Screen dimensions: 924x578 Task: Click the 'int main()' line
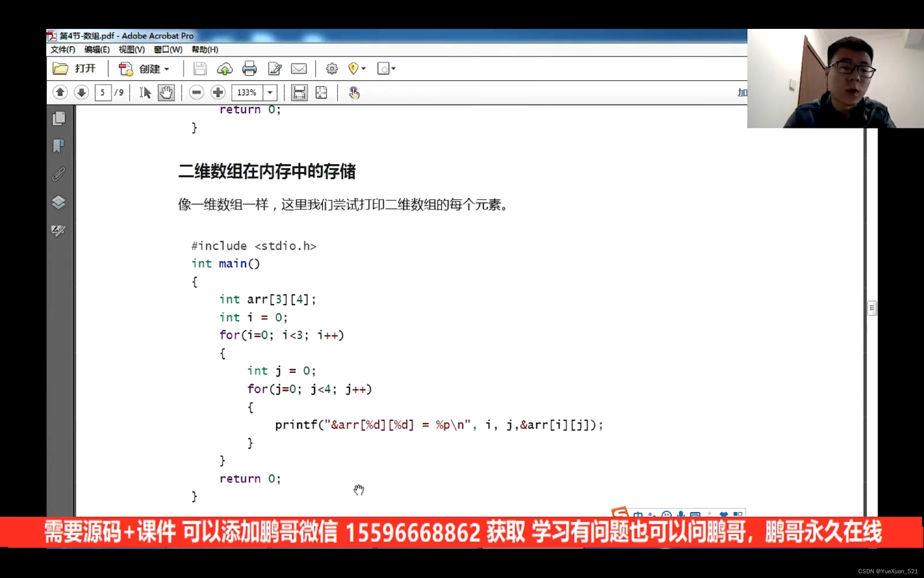tap(226, 264)
